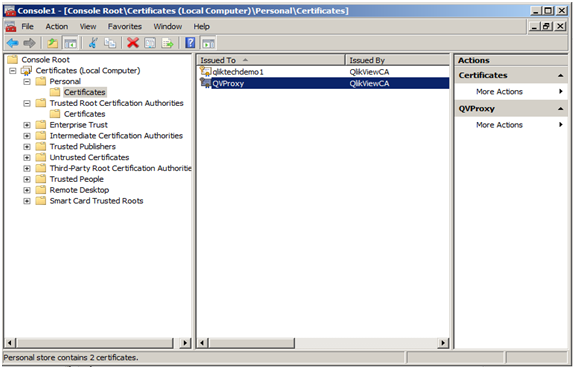Expand the Trusted People node
Screen dimensions: 575x369
pyautogui.click(x=27, y=179)
